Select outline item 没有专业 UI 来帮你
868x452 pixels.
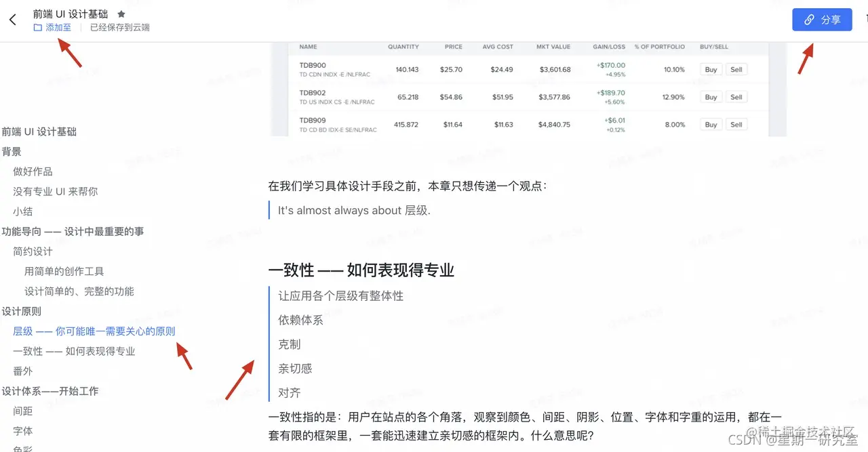56,191
